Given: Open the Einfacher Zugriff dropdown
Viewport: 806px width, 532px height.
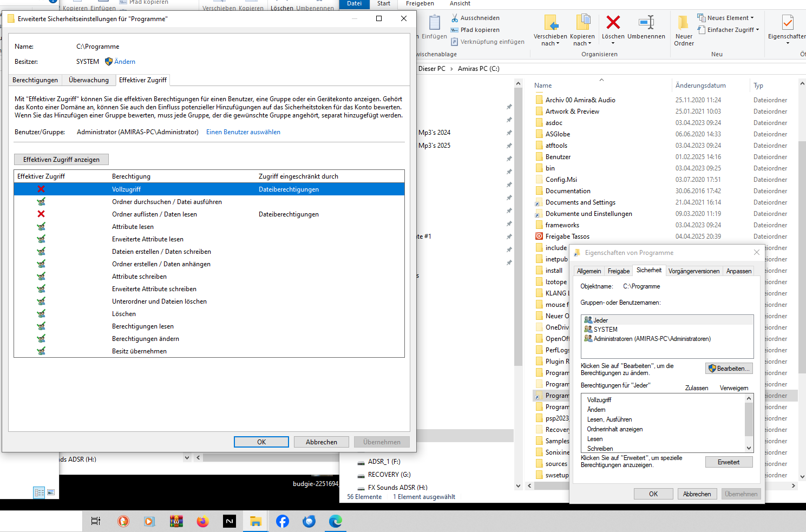Looking at the screenshot, I should tap(728, 30).
